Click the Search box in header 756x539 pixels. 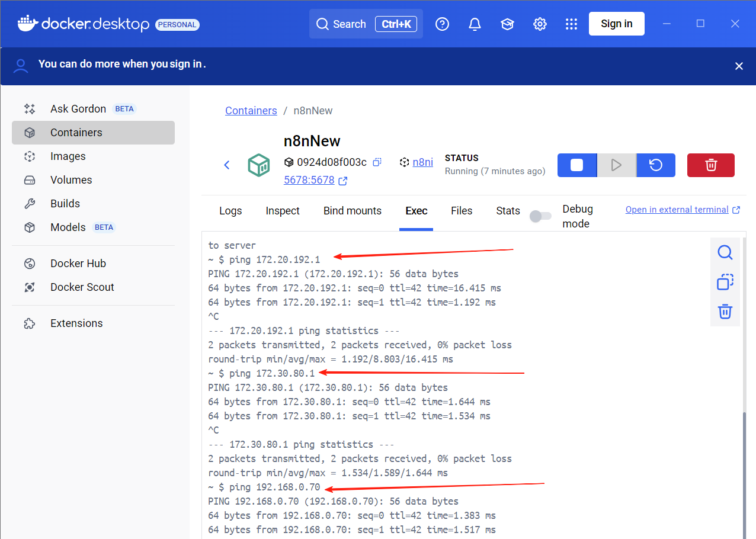pos(366,24)
